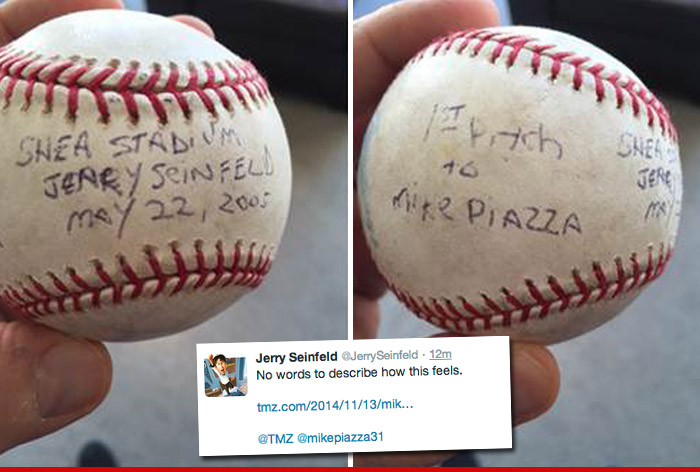
Task: Click the upper red stitching on left ball
Action: (134, 87)
